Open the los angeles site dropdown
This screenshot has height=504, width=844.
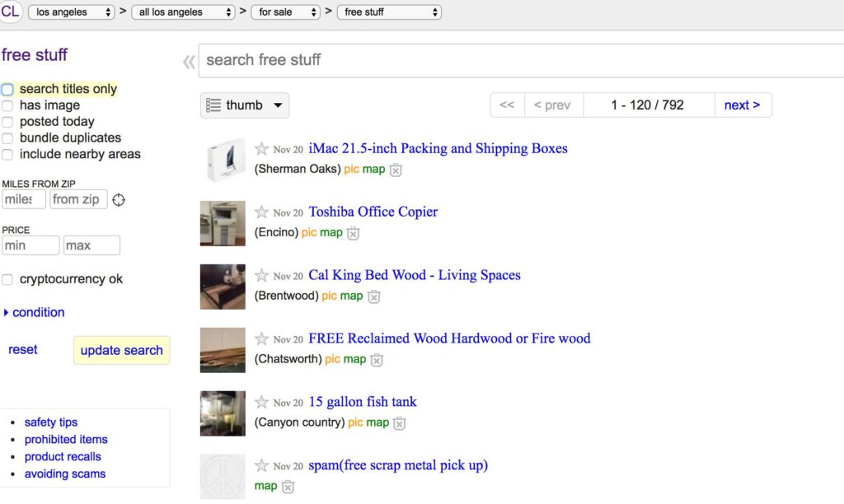point(72,12)
